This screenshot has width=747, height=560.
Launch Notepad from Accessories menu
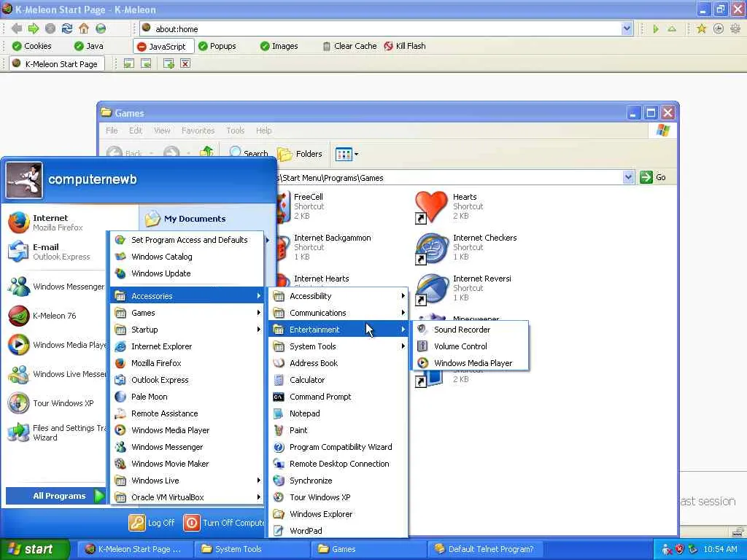coord(338,413)
